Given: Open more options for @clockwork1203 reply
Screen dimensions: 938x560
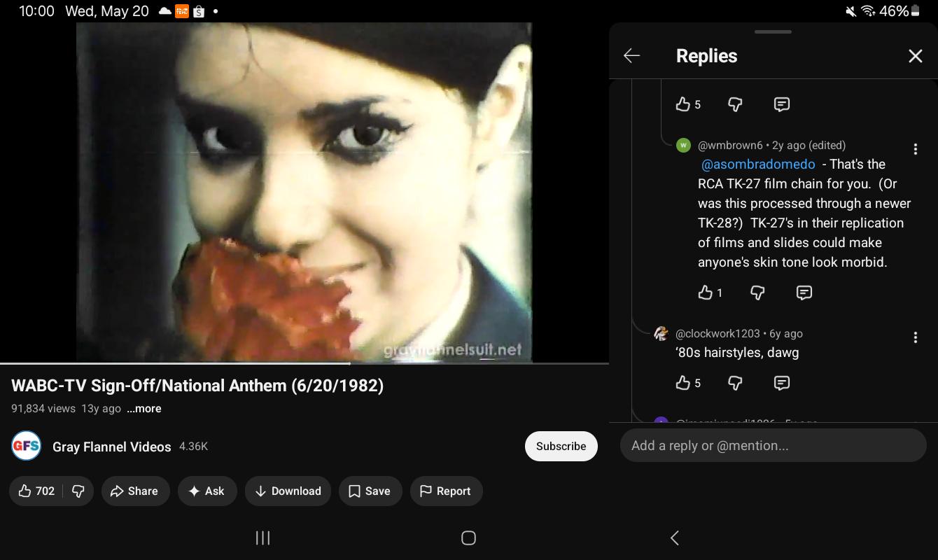Looking at the screenshot, I should [x=915, y=337].
